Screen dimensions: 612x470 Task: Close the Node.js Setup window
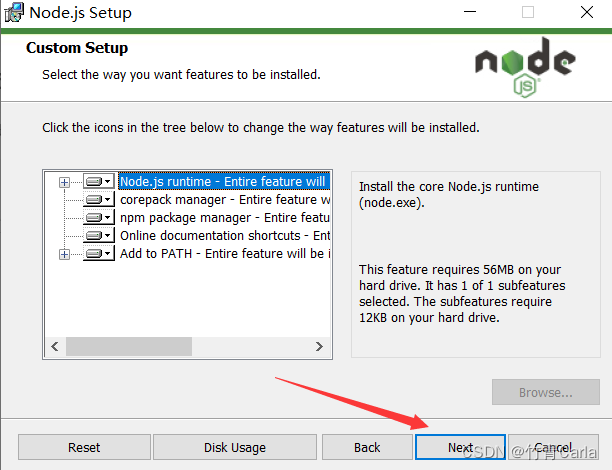coord(587,12)
